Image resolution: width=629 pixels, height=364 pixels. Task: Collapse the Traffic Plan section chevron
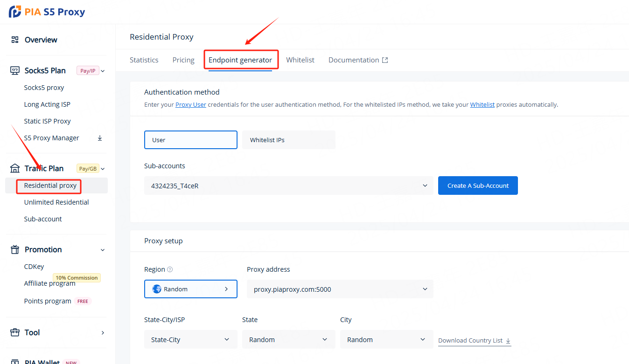click(x=103, y=169)
